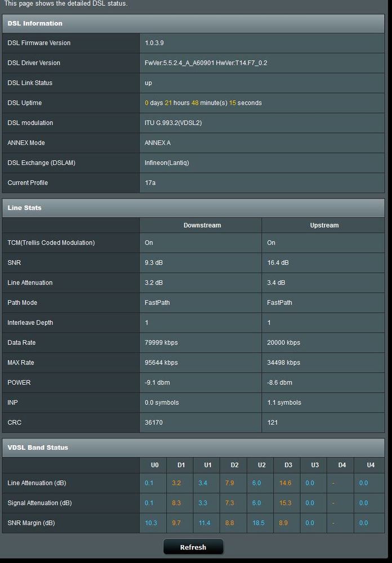Click the DSL Information section header
This screenshot has height=563, width=392.
35,24
